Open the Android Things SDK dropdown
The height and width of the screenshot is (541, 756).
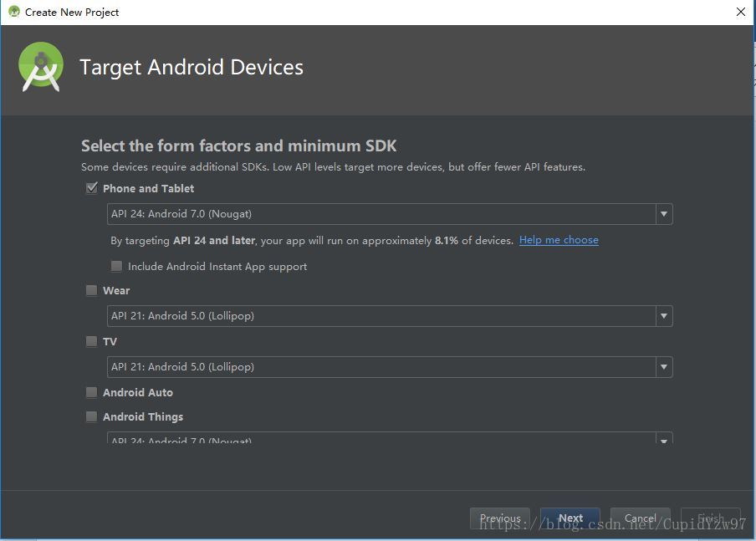(x=390, y=438)
